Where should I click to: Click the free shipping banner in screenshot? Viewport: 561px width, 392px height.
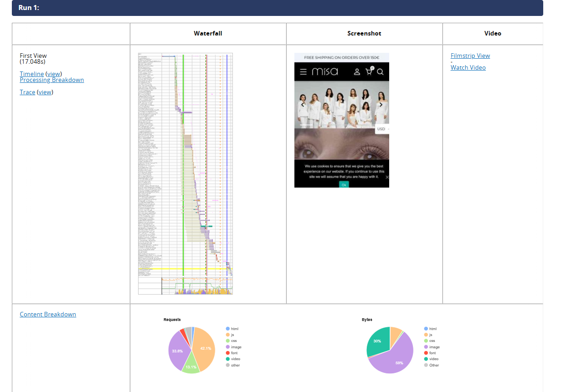point(342,58)
